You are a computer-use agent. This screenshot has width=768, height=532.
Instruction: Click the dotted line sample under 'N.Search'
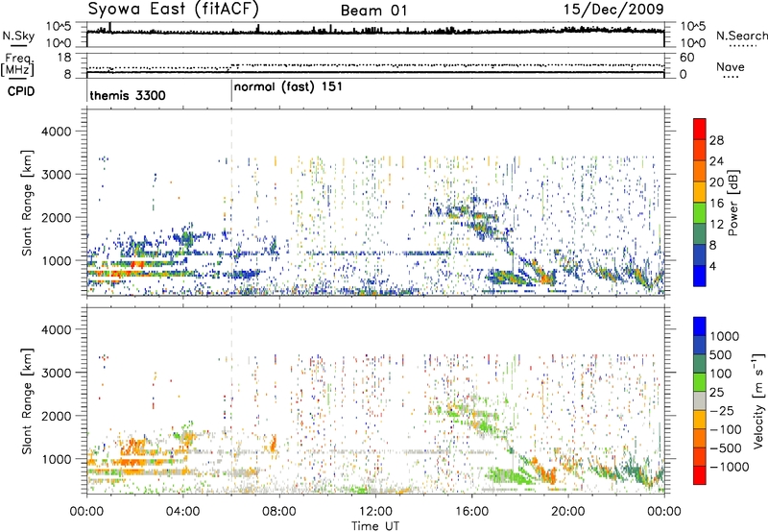742,46
